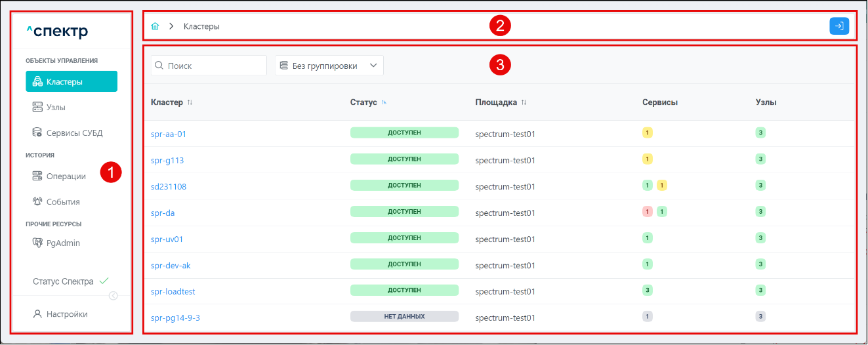Click the НЕТ ДАННЫХ status badge

coord(404,316)
